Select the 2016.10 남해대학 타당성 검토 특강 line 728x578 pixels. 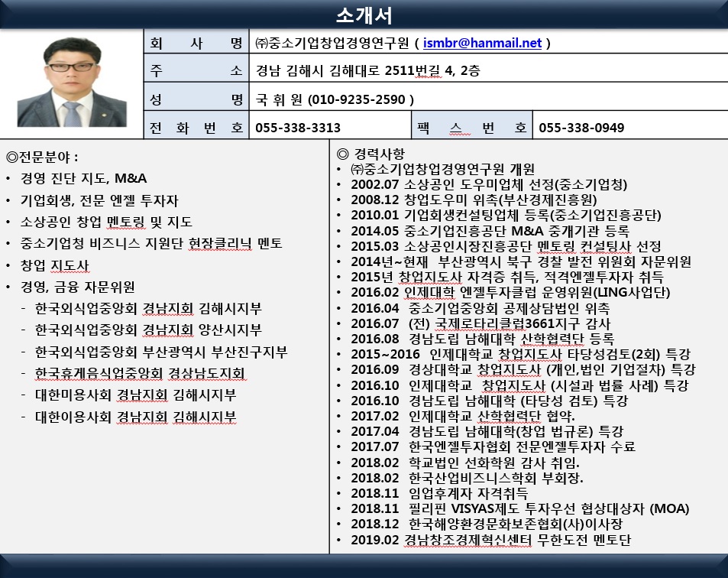[490, 401]
